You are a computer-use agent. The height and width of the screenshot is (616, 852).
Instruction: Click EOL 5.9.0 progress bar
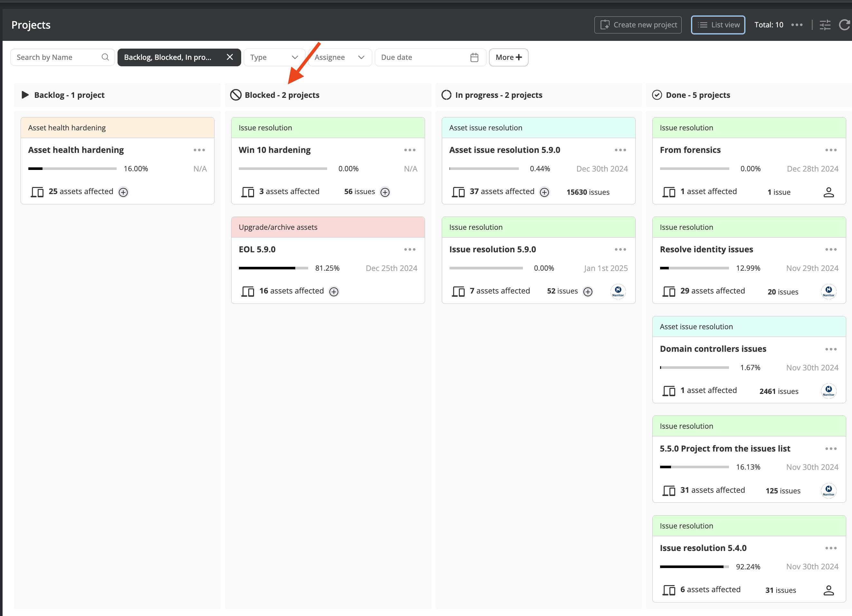273,268
